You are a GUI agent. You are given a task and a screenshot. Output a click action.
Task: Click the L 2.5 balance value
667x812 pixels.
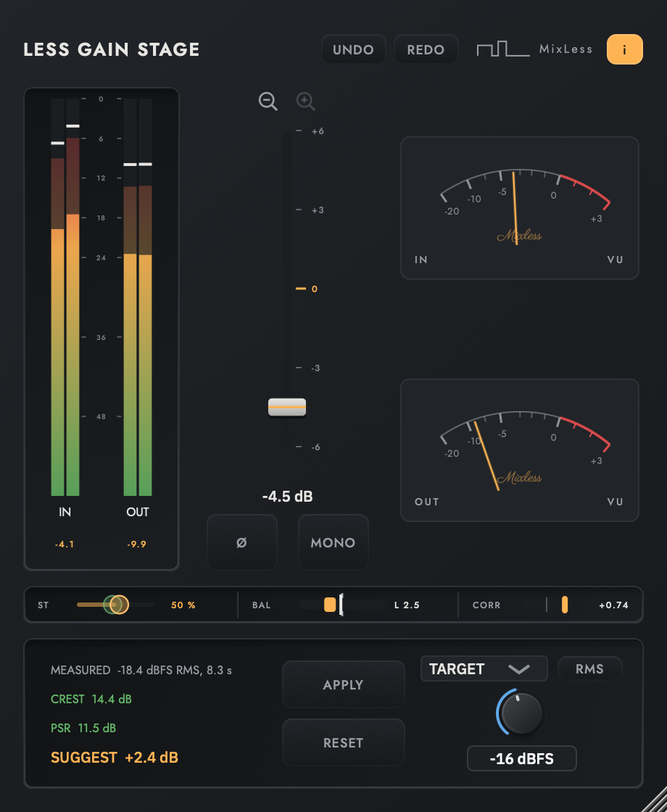[407, 605]
